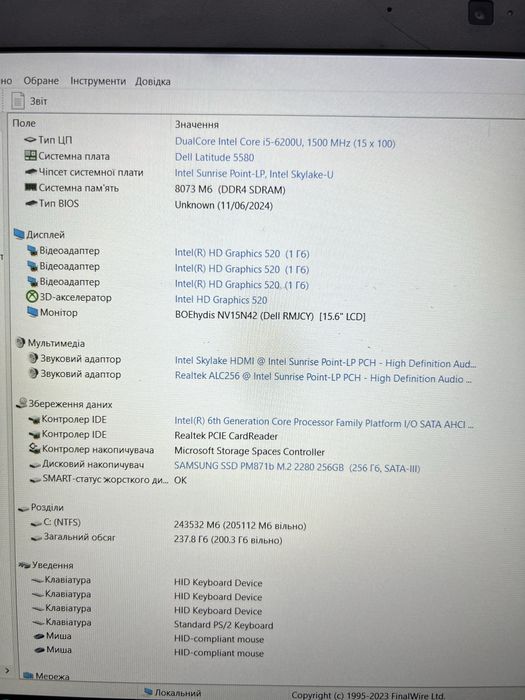Click the Поле column header
The width and height of the screenshot is (525, 700).
(x=24, y=123)
